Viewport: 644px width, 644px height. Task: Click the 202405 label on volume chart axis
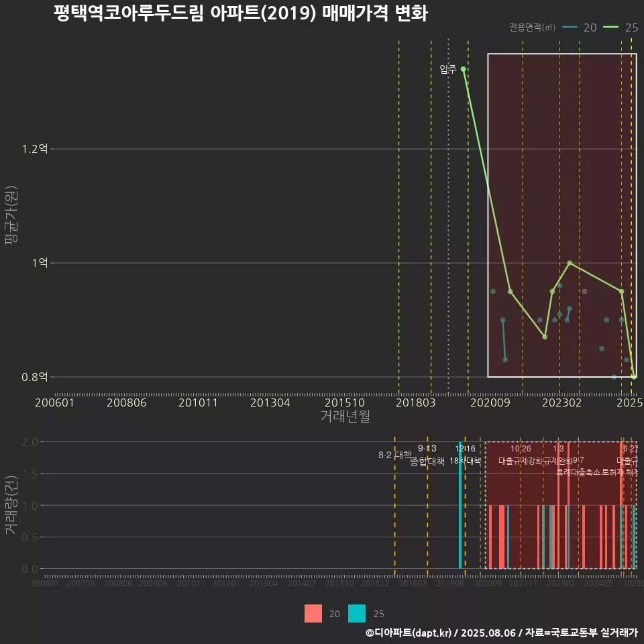click(598, 583)
